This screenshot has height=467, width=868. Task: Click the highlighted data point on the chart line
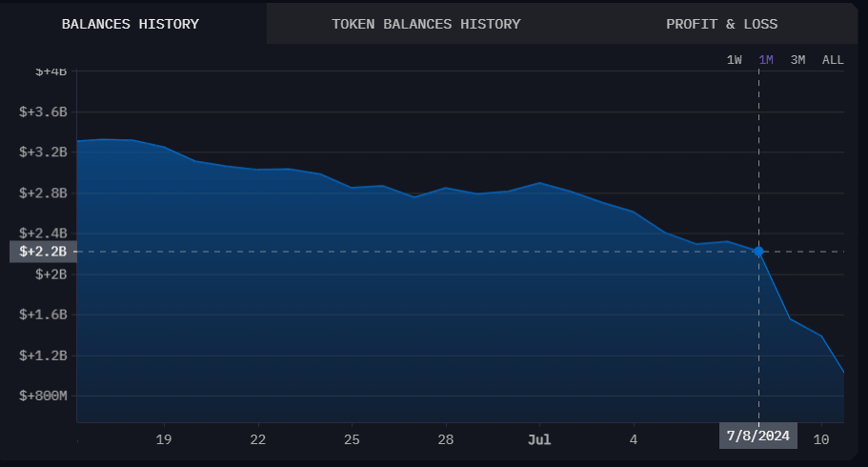(x=758, y=252)
